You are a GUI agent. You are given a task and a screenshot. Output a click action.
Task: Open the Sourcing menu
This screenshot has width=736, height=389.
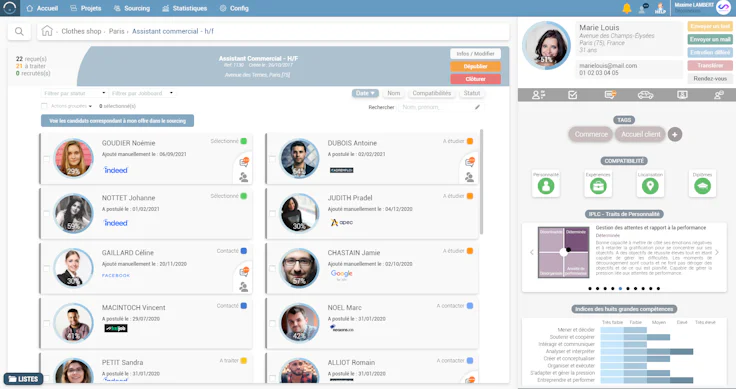(132, 8)
